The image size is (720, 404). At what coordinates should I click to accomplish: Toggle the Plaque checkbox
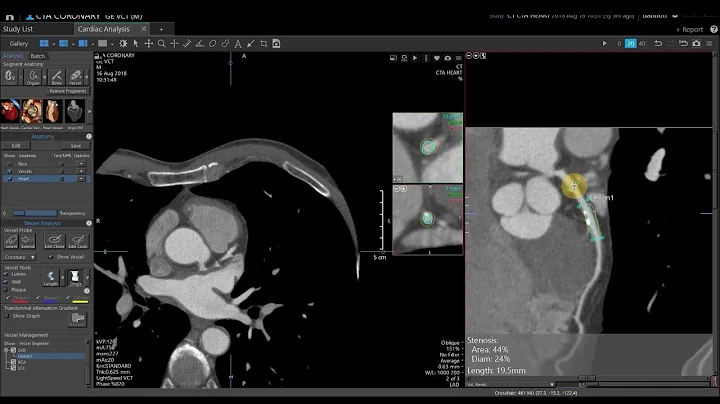[6, 290]
